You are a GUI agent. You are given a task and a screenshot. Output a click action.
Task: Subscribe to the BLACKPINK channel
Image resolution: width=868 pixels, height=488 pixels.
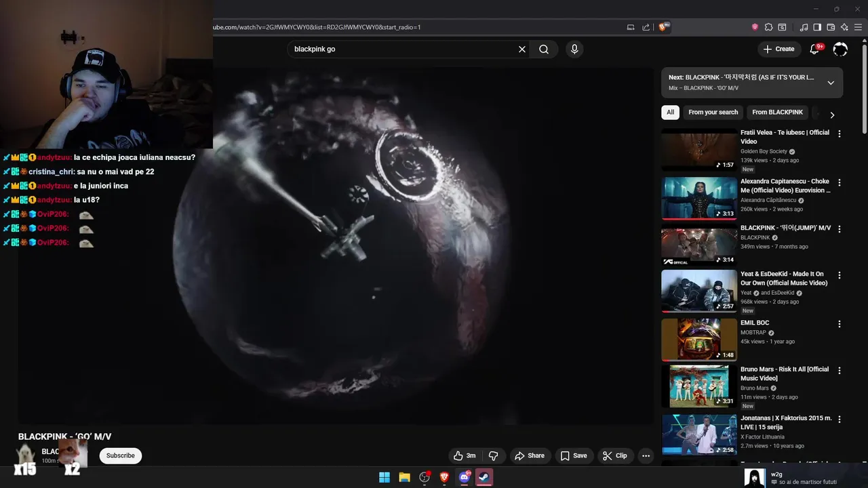pos(120,455)
